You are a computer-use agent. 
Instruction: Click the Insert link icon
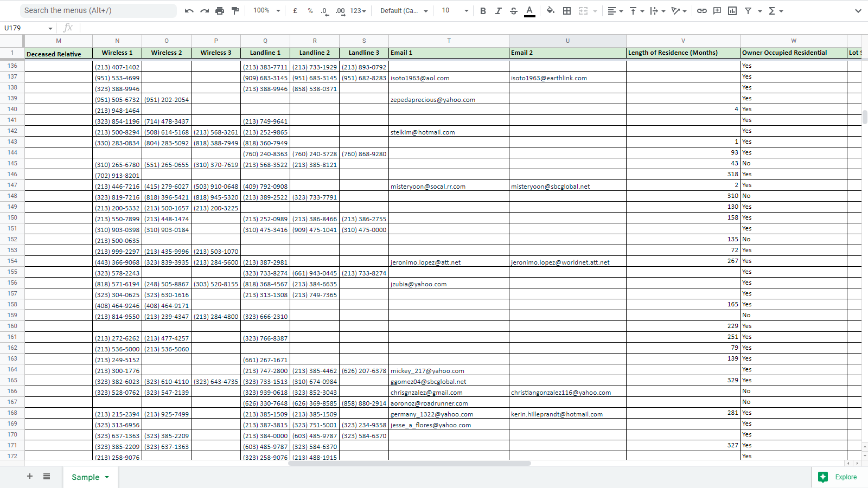click(701, 11)
